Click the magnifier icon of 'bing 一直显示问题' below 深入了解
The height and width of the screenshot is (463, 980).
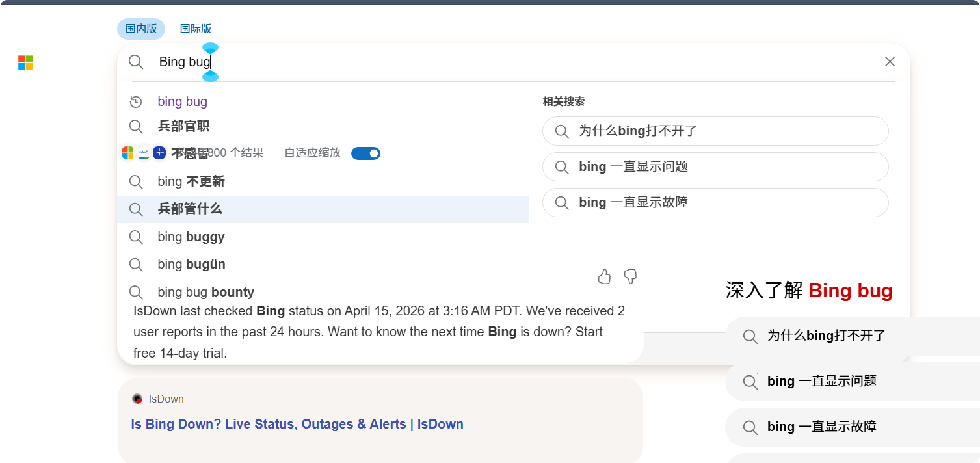(750, 382)
